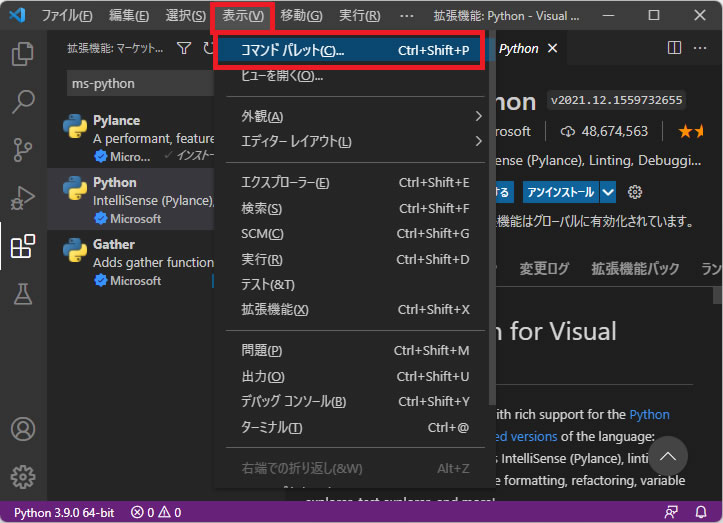Open the Manage gear icon

[22, 477]
